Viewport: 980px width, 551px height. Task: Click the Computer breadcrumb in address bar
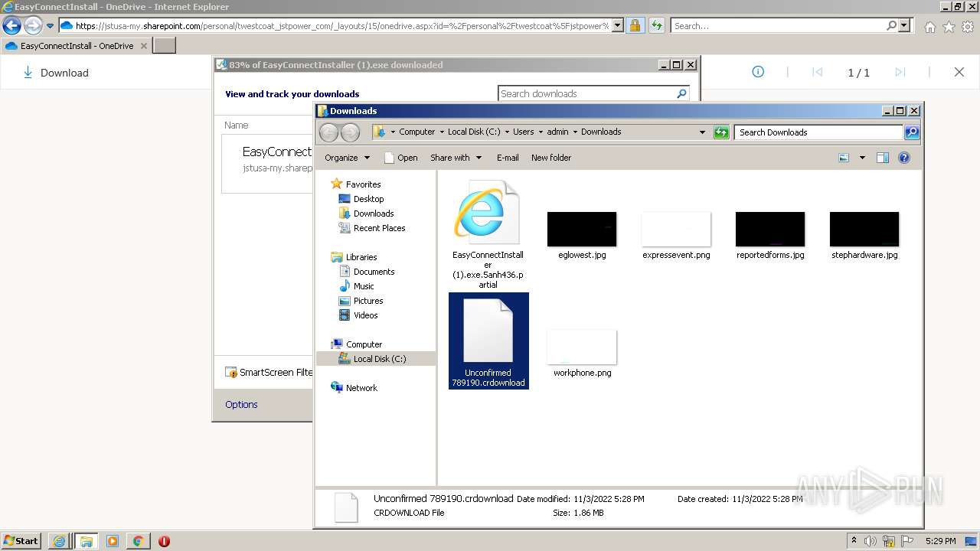point(416,132)
